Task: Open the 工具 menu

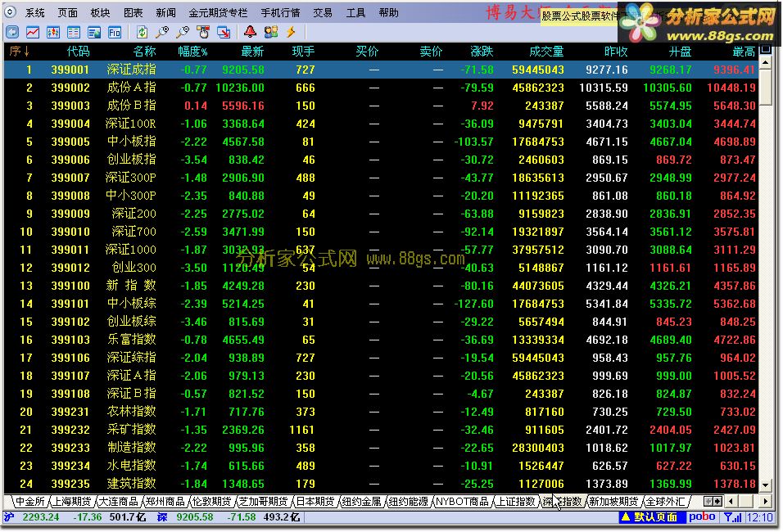Action: click(355, 12)
